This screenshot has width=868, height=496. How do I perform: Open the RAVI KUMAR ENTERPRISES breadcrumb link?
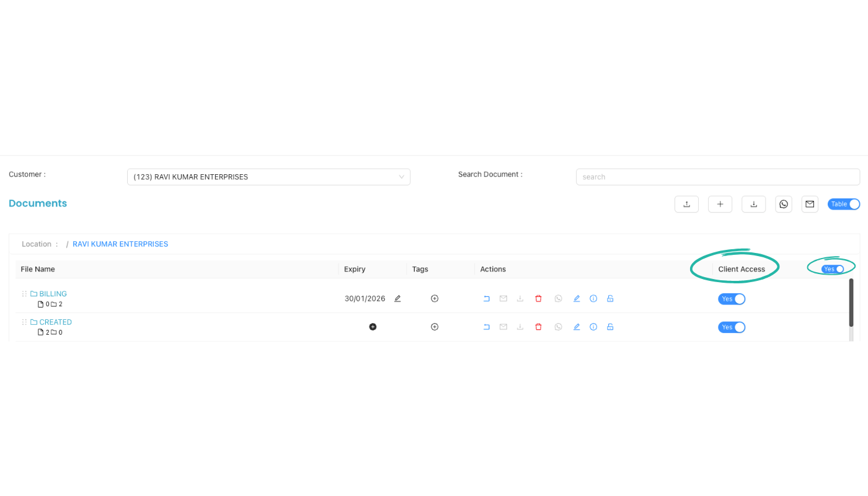[120, 244]
